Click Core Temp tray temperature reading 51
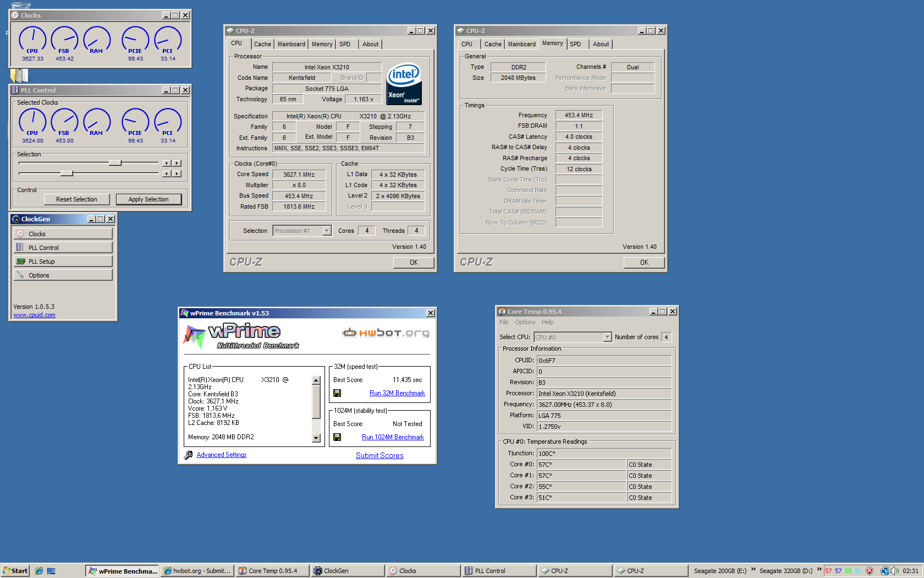 tap(857, 571)
